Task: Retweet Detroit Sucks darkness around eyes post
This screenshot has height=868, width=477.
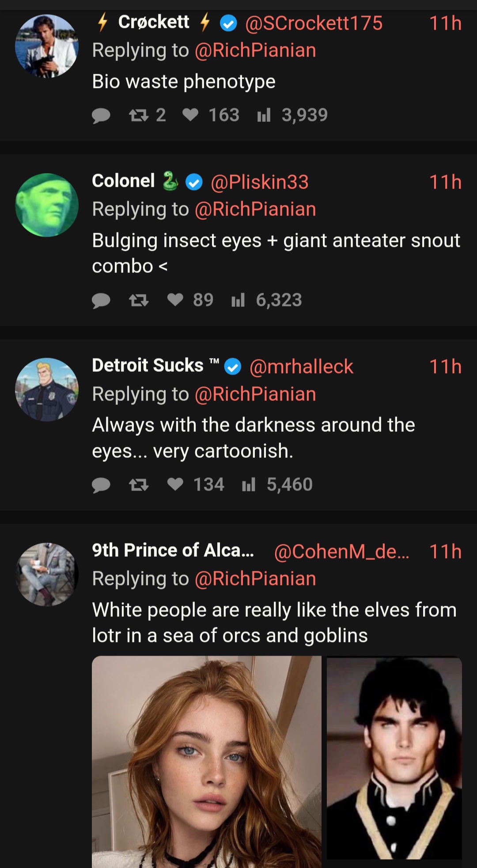Action: (x=139, y=485)
